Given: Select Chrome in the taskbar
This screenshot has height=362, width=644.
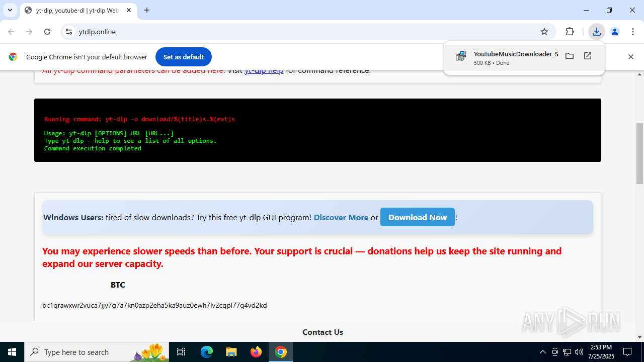Looking at the screenshot, I should coord(281,352).
